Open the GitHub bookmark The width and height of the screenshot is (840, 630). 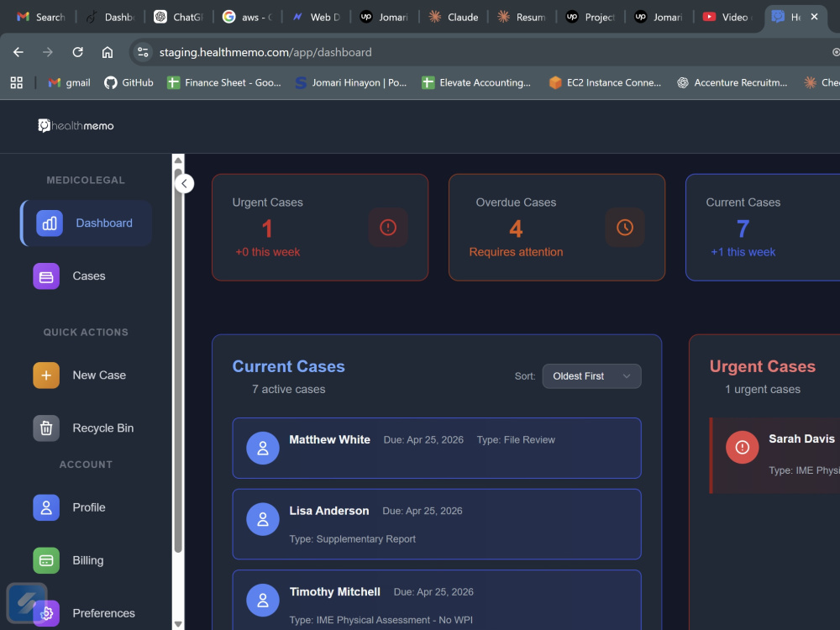[129, 82]
